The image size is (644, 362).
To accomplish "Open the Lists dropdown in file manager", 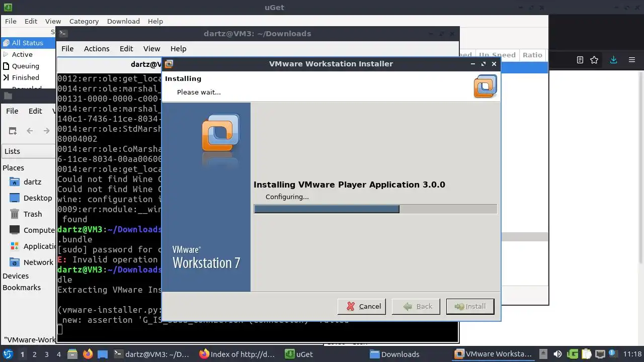I will point(29,151).
